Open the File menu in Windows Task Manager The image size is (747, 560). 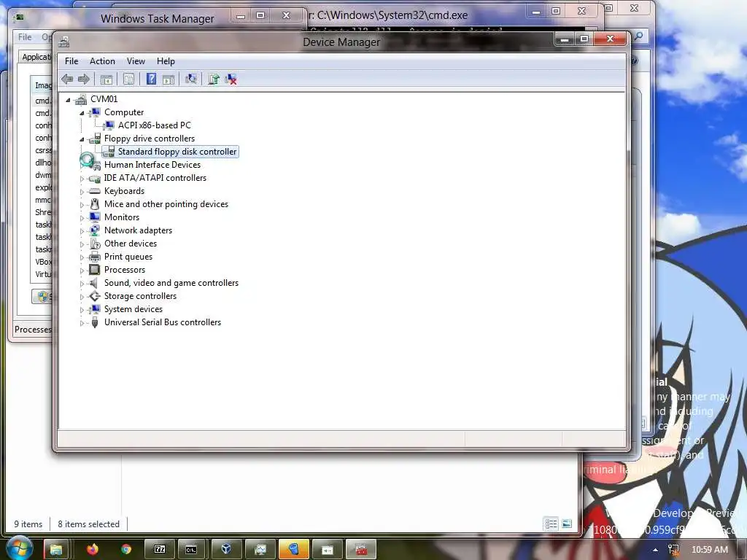25,36
